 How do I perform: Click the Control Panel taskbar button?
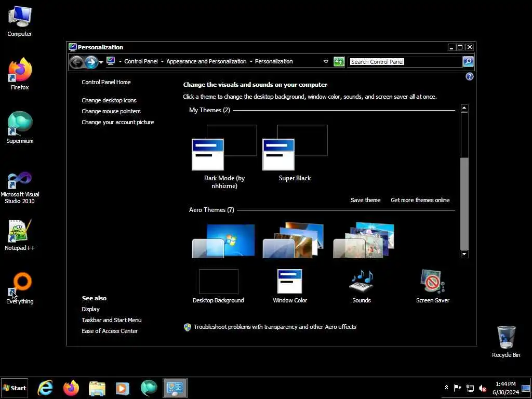coord(175,388)
